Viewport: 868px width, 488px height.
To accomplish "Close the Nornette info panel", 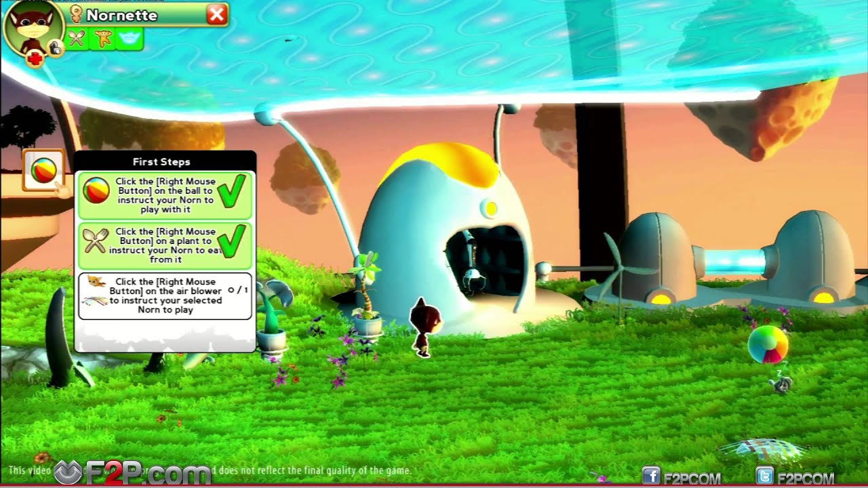I will point(217,14).
